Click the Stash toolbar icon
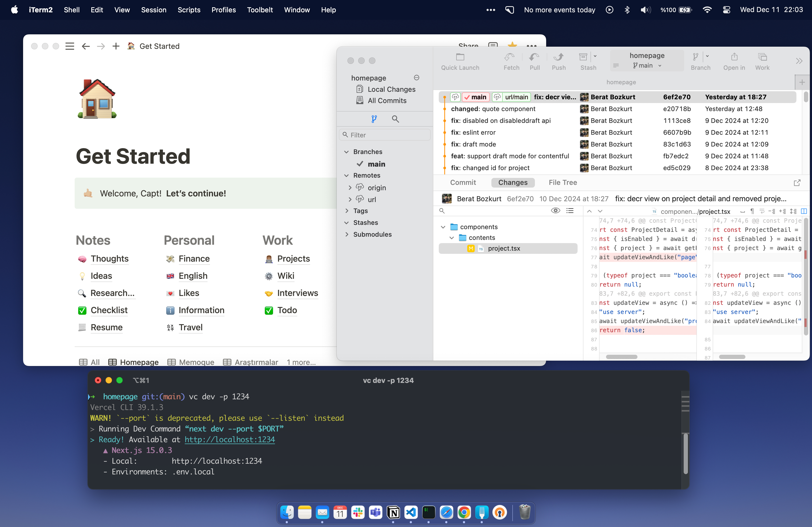The width and height of the screenshot is (812, 527). coord(583,57)
